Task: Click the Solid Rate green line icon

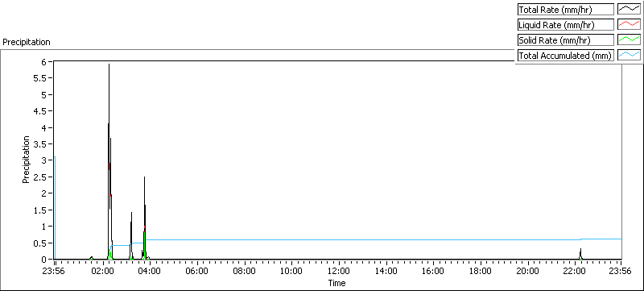Action: [630, 39]
